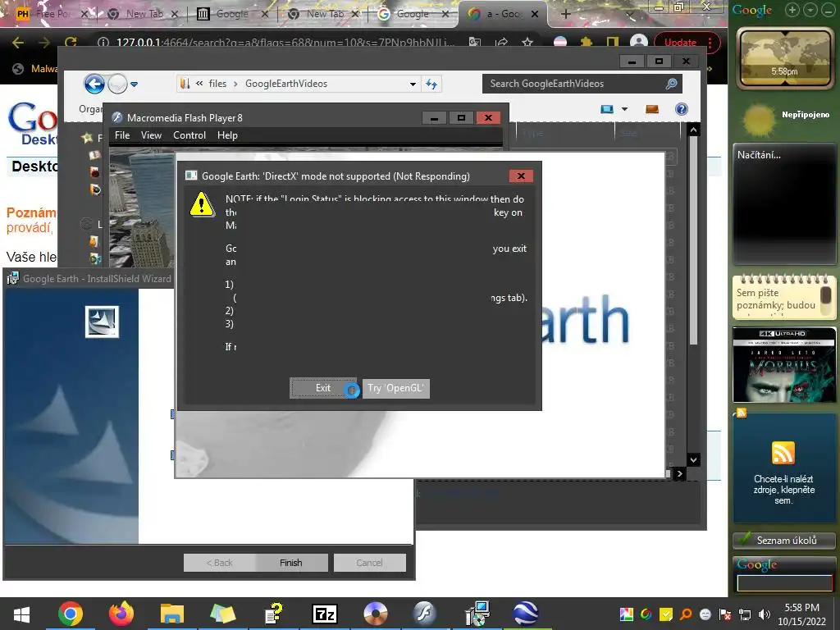Open the Windows Start menu

tap(21, 614)
